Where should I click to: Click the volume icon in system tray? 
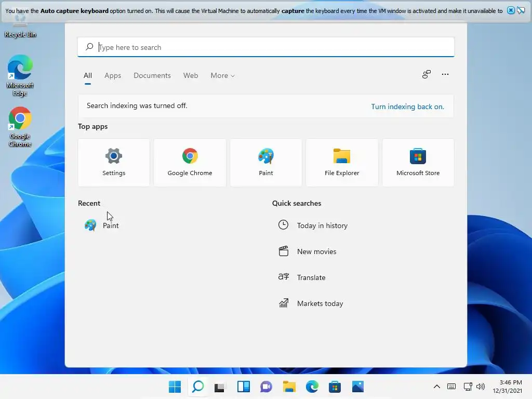tap(481, 387)
